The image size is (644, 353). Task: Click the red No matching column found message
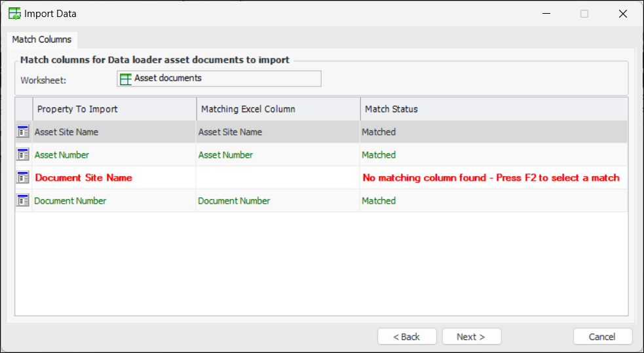point(491,177)
